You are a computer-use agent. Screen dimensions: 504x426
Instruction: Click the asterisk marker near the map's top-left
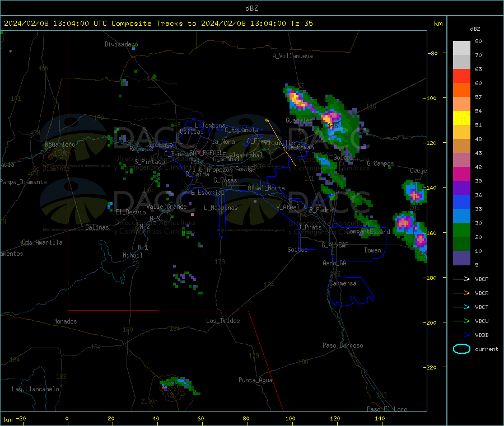[11, 52]
